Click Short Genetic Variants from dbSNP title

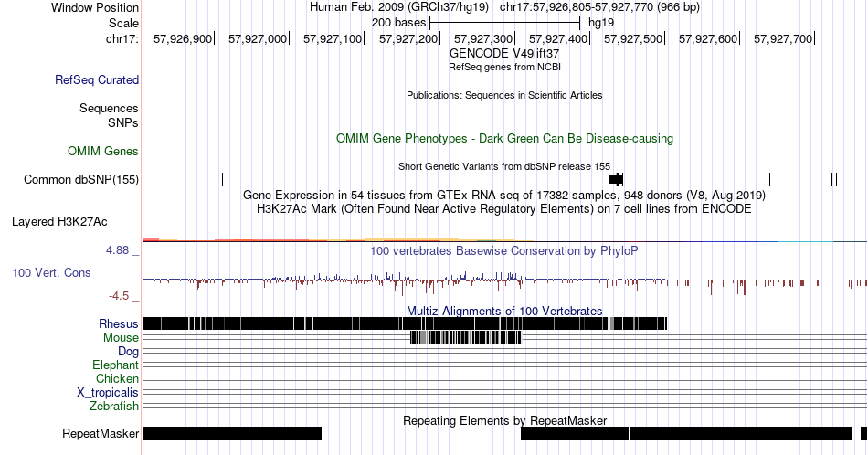(504, 166)
